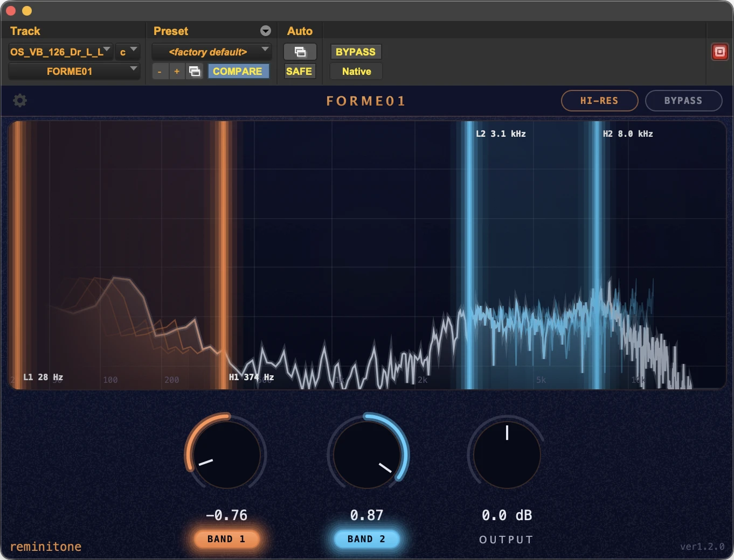This screenshot has width=734, height=560.
Task: Click the ver1.2.0 version text
Action: click(702, 547)
